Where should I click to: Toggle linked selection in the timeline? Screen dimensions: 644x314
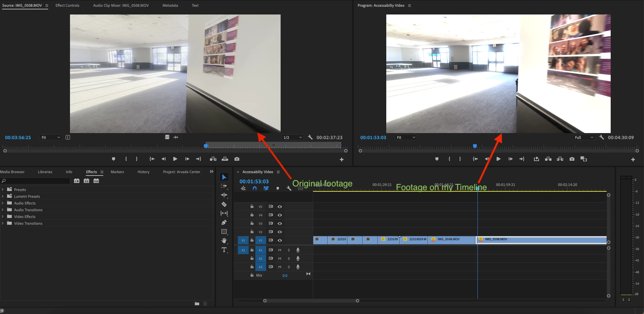pos(266,189)
